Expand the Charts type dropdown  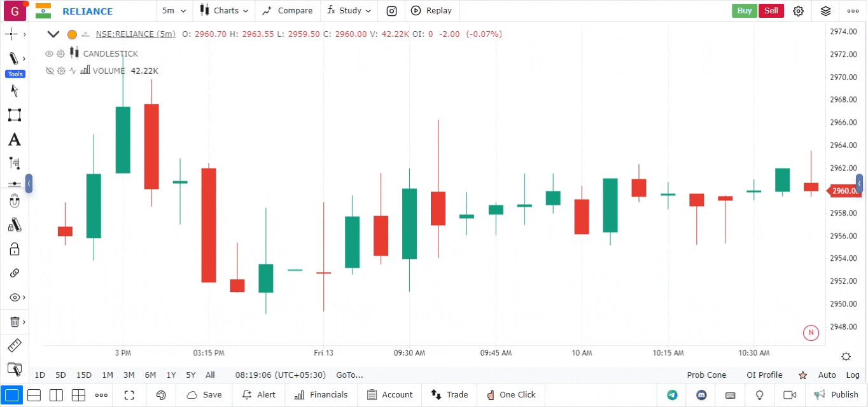[224, 11]
